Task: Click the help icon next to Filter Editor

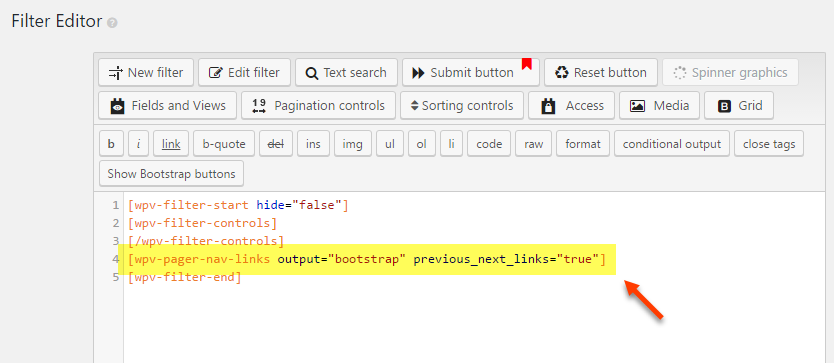Action: pyautogui.click(x=112, y=23)
